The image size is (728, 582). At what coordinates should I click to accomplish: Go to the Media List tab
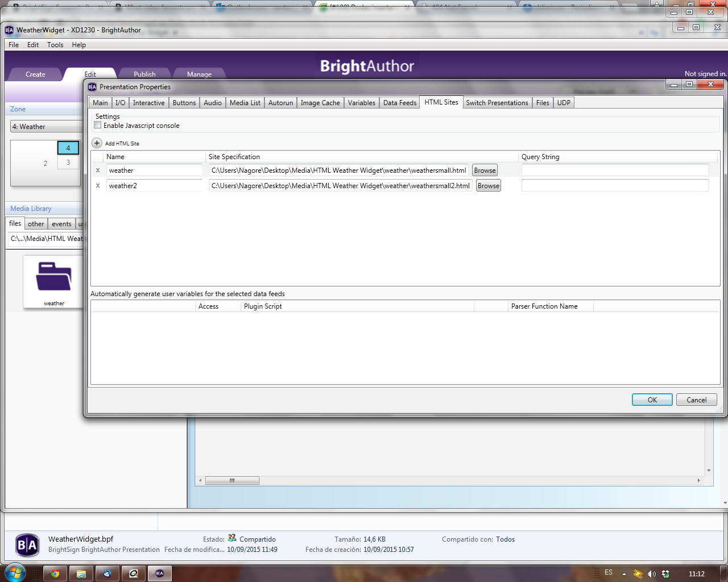(x=245, y=103)
